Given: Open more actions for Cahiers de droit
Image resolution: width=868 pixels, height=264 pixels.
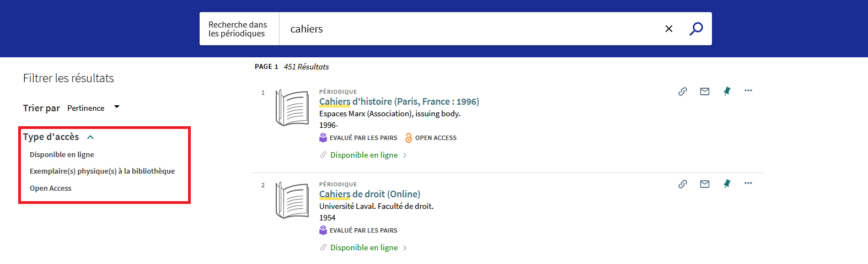Looking at the screenshot, I should coord(748,183).
